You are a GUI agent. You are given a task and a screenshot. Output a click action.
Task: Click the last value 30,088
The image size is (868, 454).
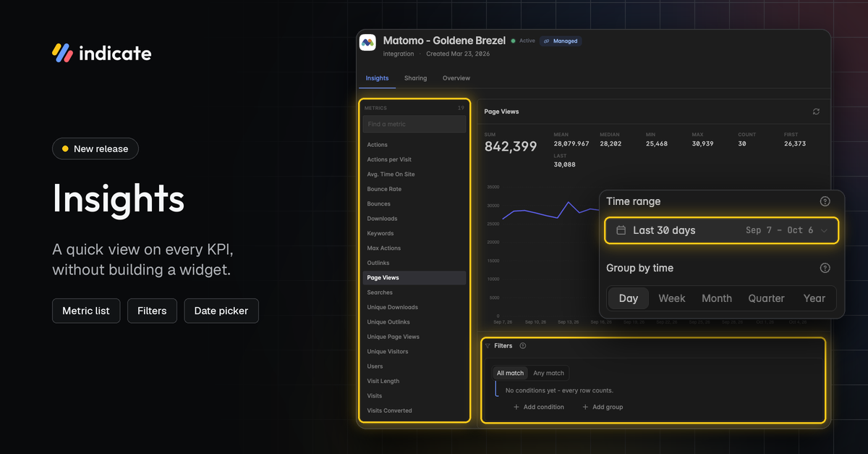565,165
